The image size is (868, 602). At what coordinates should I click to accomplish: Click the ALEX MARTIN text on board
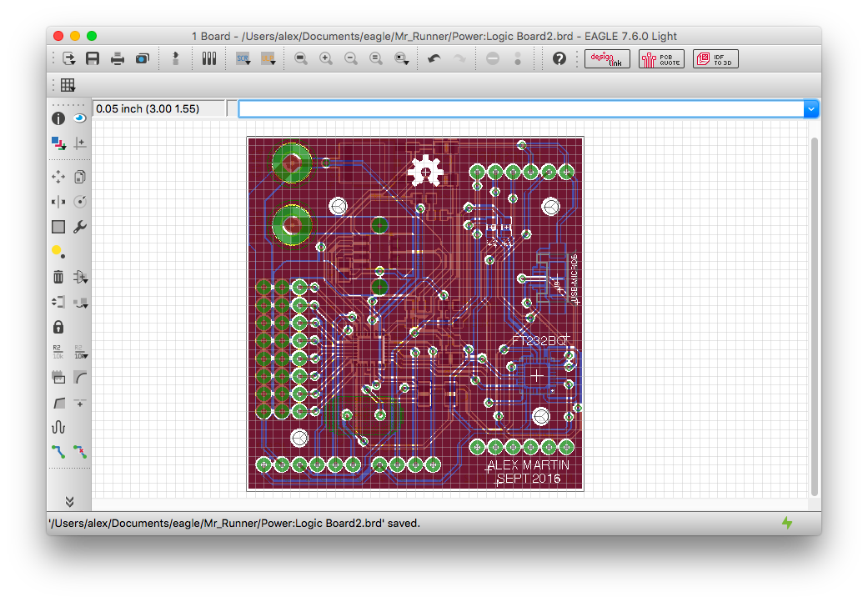click(x=528, y=465)
